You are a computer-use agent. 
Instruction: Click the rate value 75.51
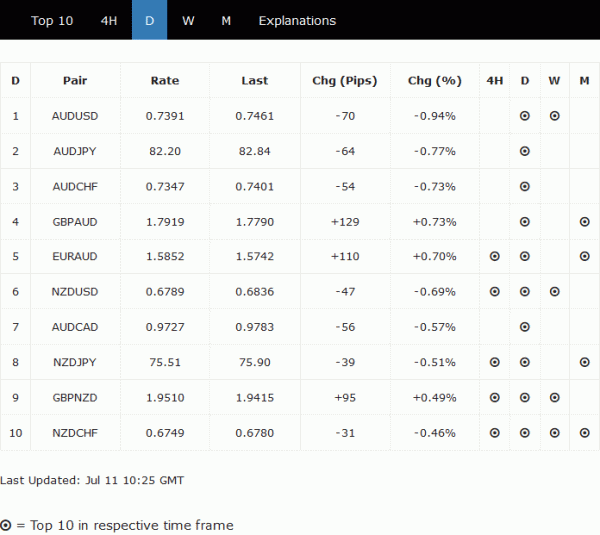point(165,362)
